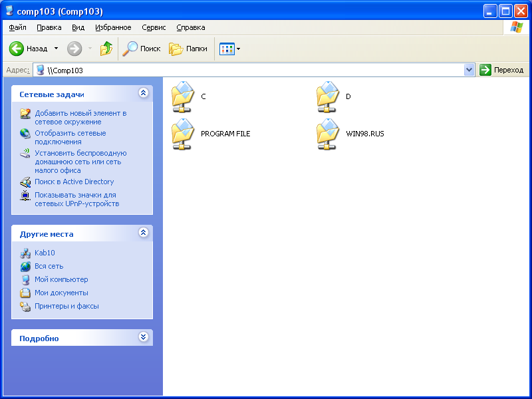Click the Мой компьютер icon
Viewport: 532px width, 399px height.
(25, 280)
